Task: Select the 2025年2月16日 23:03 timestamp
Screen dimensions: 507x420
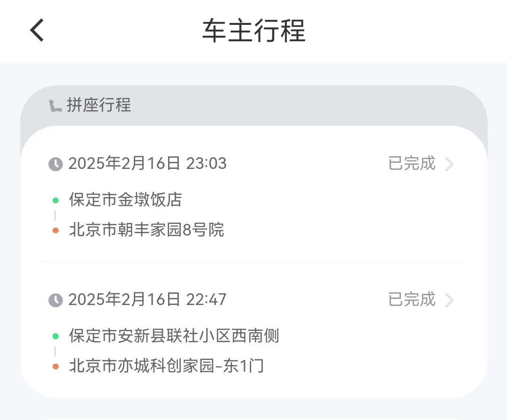Action: pyautogui.click(x=147, y=163)
